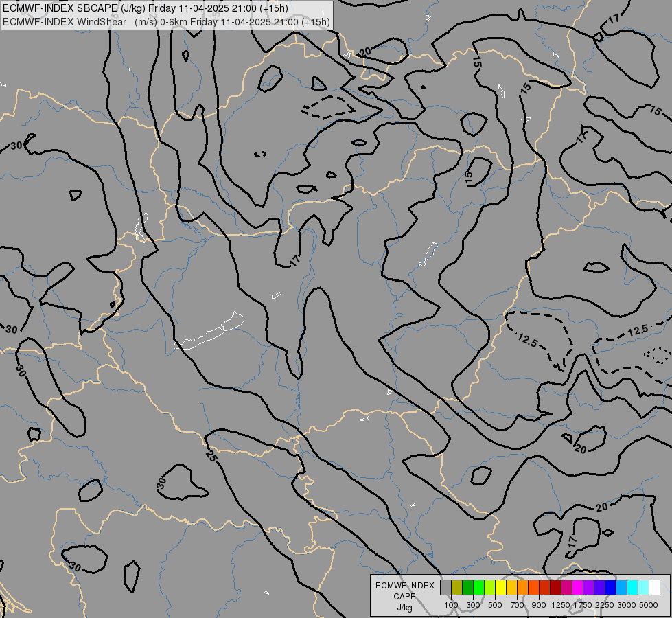Select the pure yellow legend swatch
This screenshot has height=618, width=672.
click(x=501, y=587)
